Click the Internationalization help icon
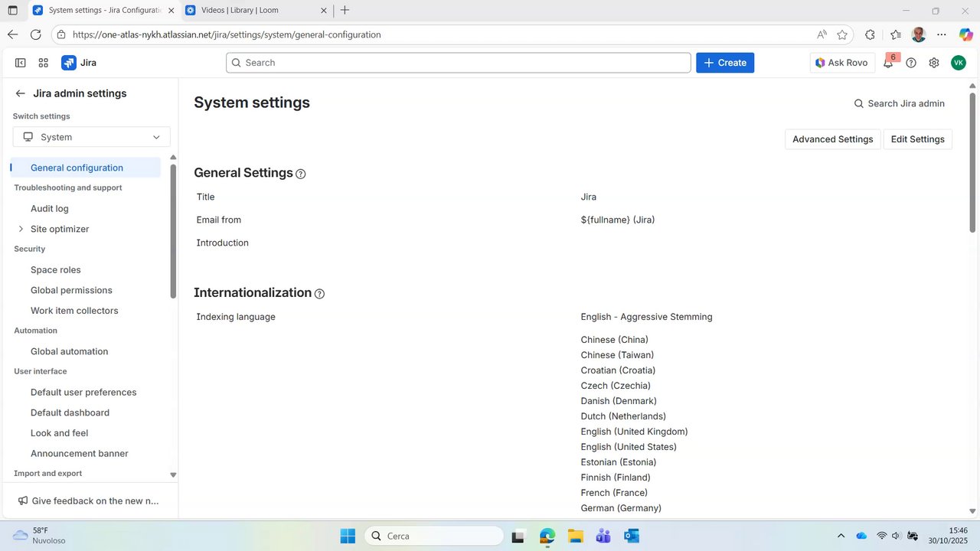Viewport: 980px width, 551px height. tap(320, 294)
